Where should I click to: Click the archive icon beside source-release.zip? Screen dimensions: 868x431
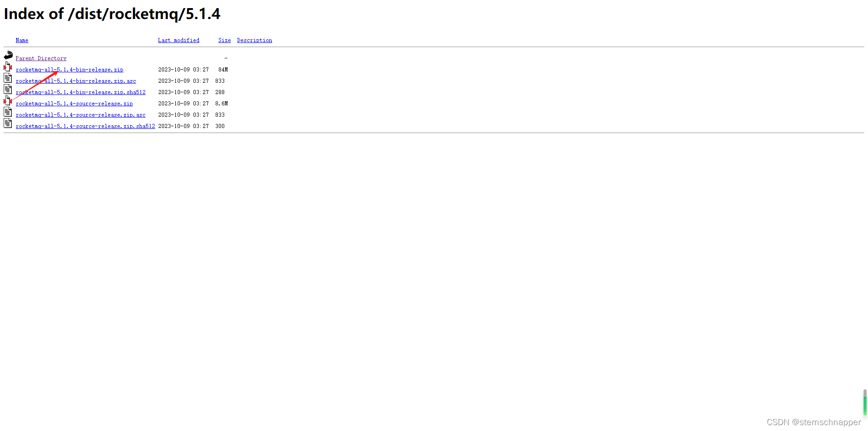pos(8,101)
